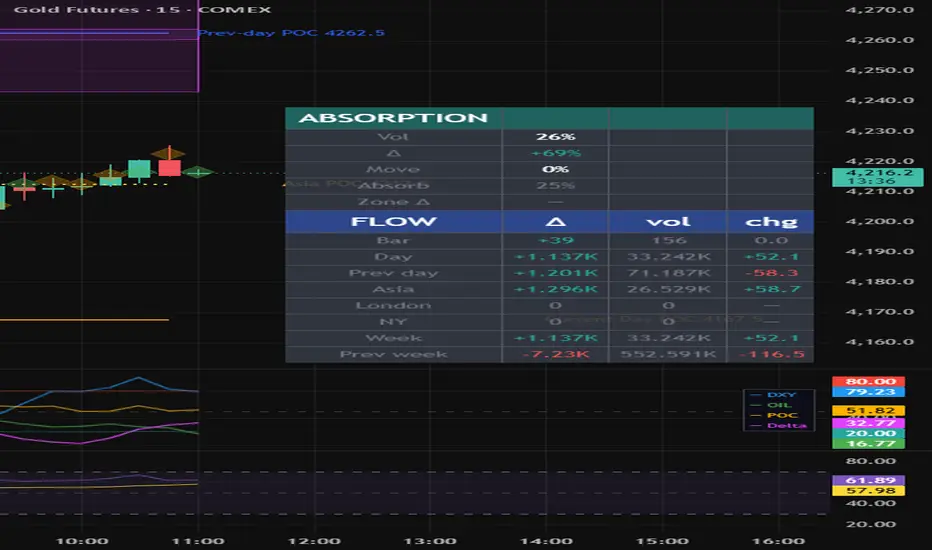
Task: Click the 12:00 time axis label
Action: click(x=314, y=541)
